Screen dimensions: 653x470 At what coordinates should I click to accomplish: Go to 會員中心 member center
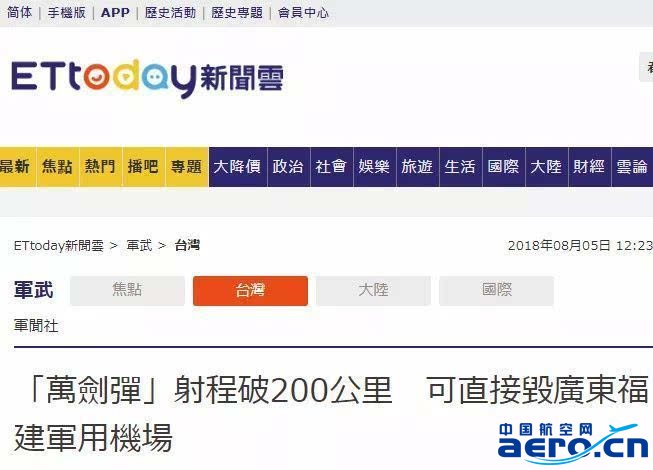click(x=303, y=12)
